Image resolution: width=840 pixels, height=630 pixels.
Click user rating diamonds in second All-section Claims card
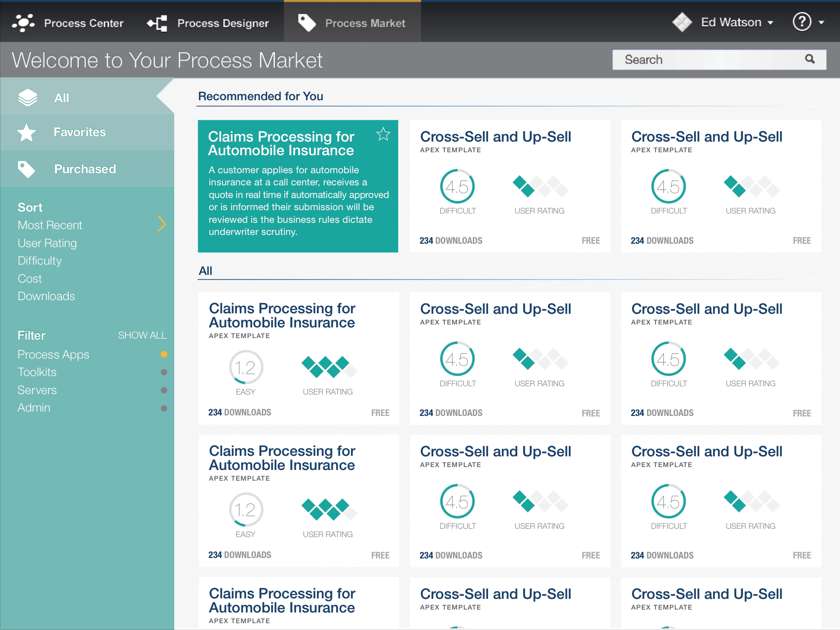pyautogui.click(x=329, y=510)
